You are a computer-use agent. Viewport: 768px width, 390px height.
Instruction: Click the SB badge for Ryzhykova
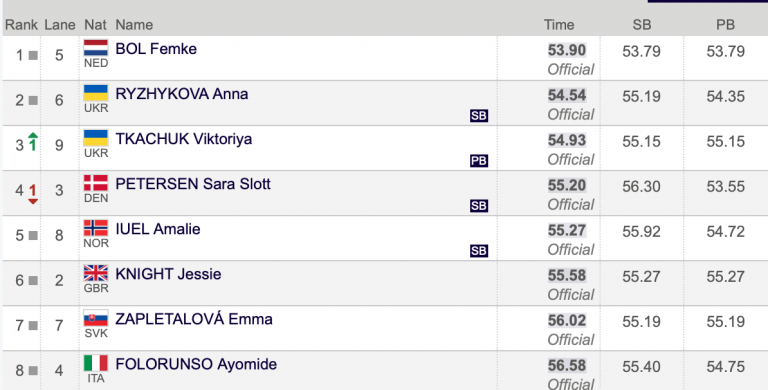(x=479, y=116)
